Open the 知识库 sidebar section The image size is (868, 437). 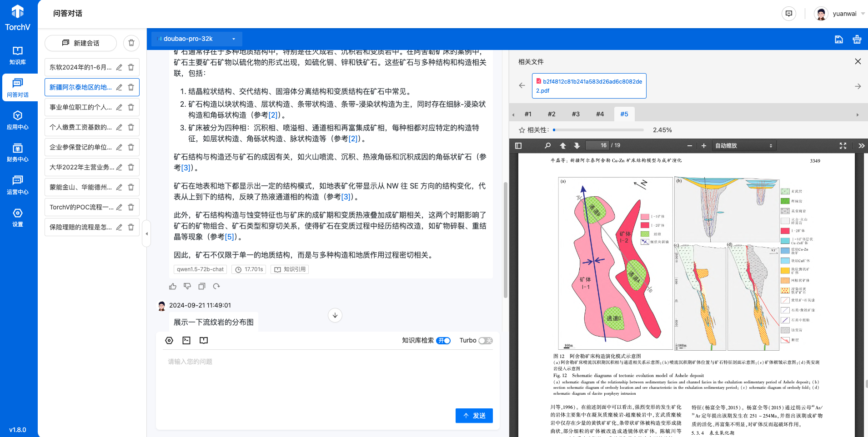[x=18, y=55]
